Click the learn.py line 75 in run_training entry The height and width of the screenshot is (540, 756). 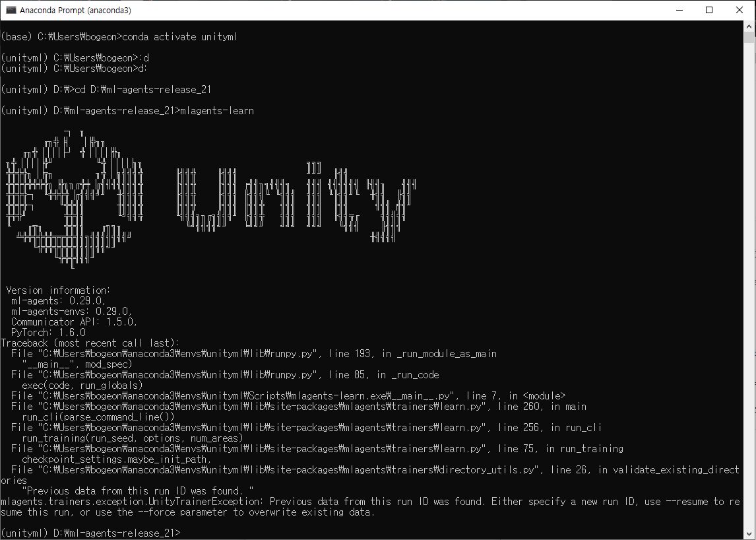(x=317, y=449)
